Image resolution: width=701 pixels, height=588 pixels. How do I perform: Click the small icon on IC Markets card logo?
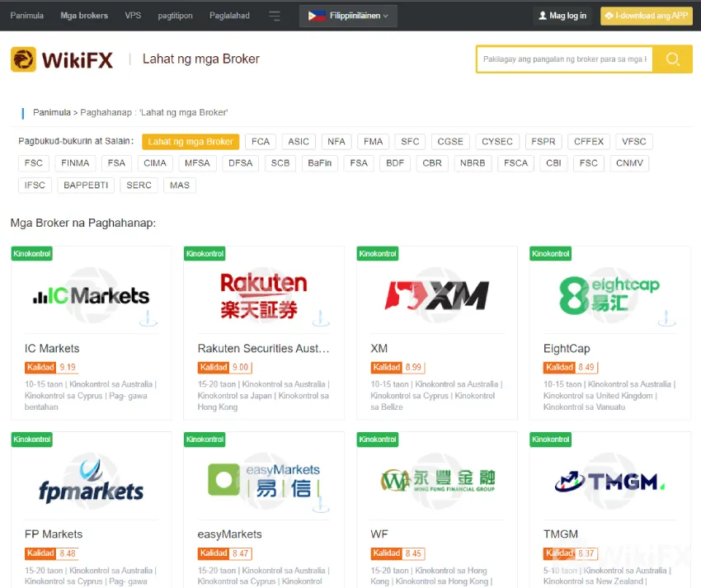click(x=148, y=318)
